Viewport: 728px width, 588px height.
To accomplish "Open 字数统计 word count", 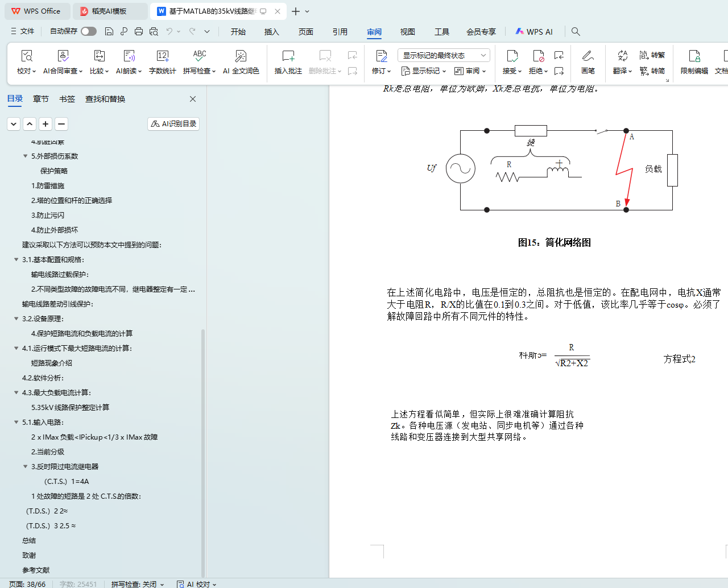I will tap(163, 63).
